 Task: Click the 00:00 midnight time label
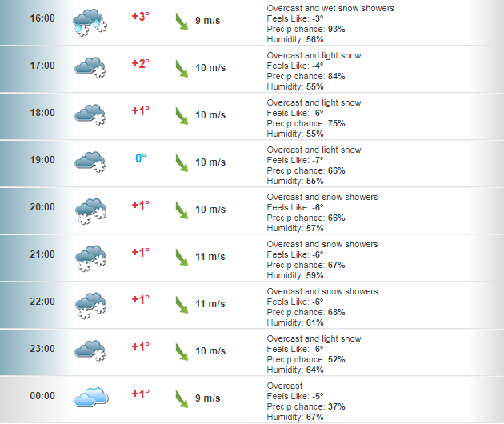42,396
